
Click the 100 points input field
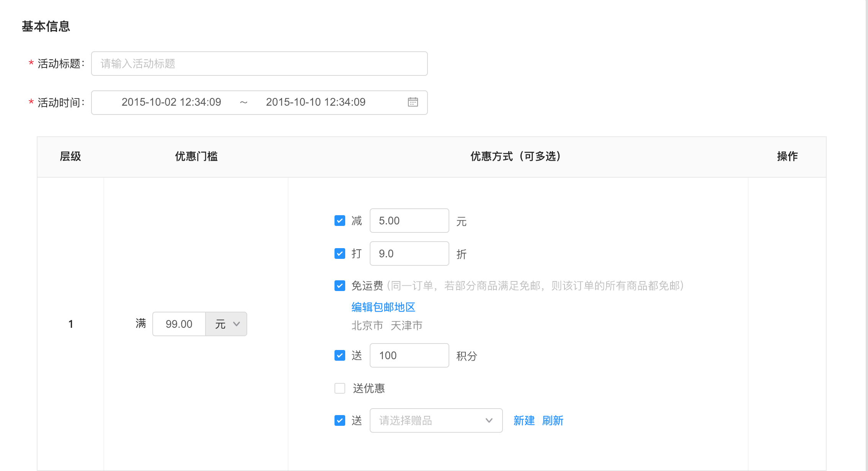coord(409,355)
